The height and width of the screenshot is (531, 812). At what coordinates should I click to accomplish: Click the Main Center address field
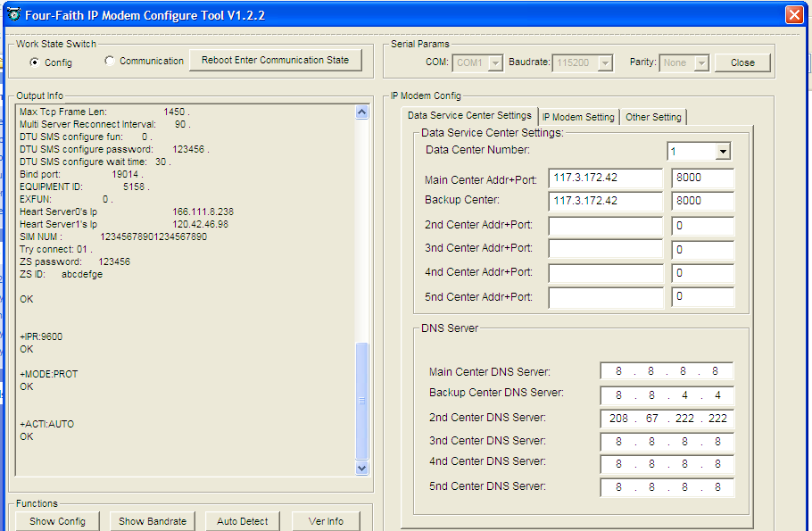point(605,178)
